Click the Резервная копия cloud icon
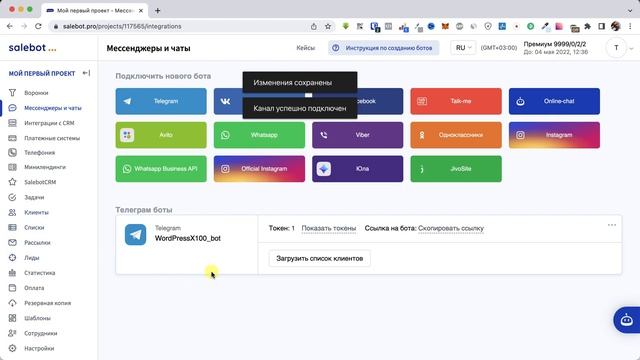640x360 pixels. [x=12, y=303]
